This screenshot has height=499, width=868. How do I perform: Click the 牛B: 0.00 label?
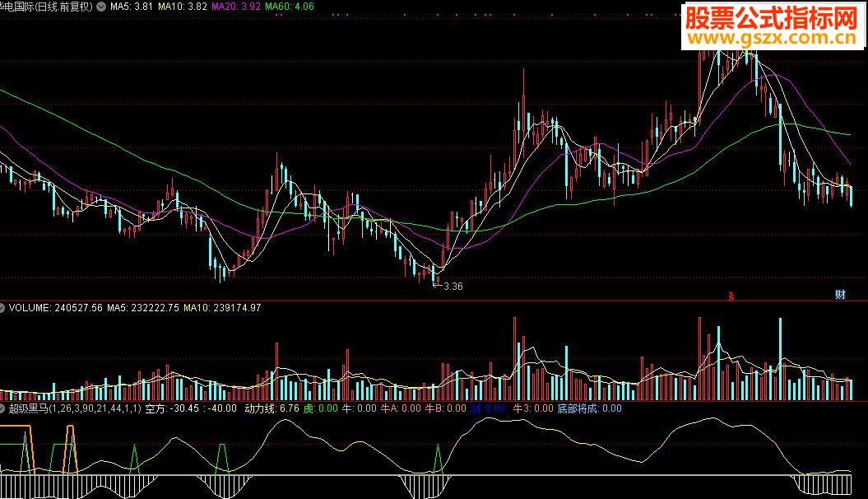(446, 408)
